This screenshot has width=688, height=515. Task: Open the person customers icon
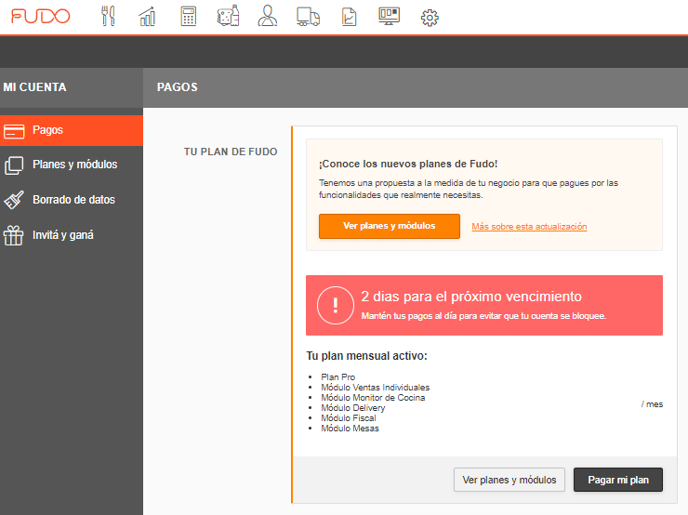coord(267,16)
